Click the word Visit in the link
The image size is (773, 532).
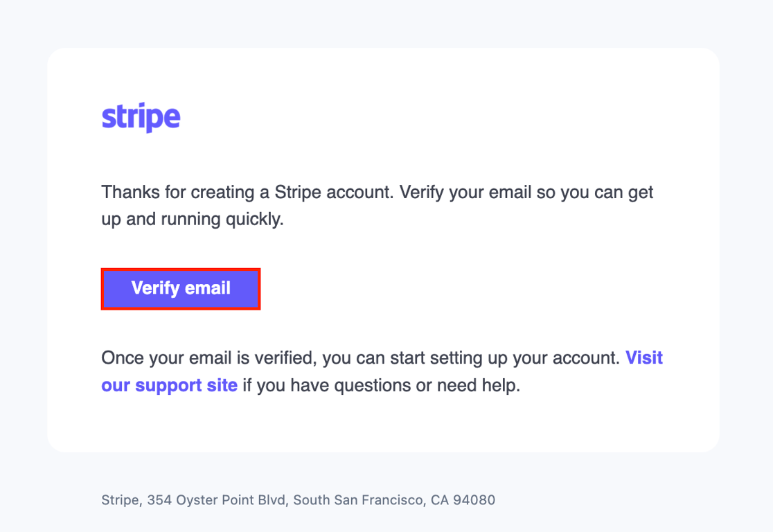pyautogui.click(x=644, y=357)
